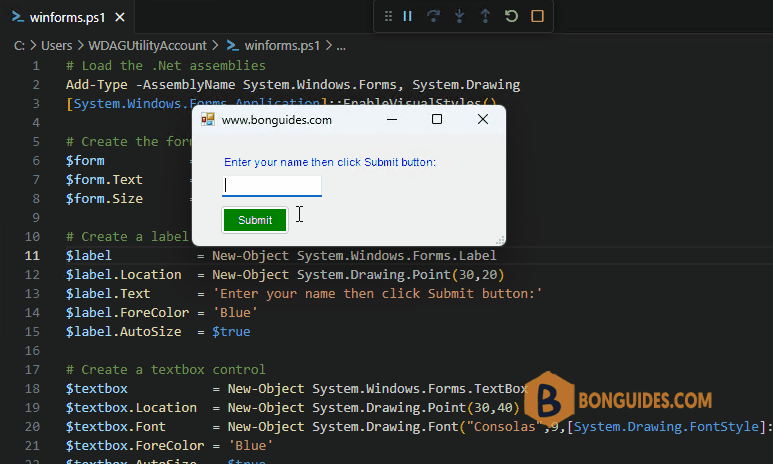This screenshot has width=773, height=464.
Task: Grab the debug toolbar drag handle
Action: coord(388,16)
